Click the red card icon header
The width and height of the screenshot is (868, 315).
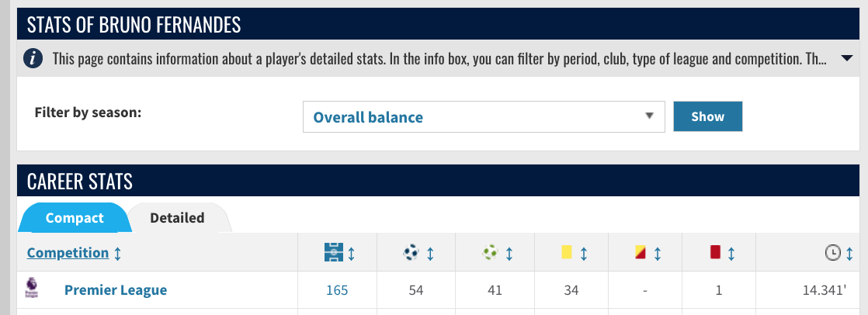pos(715,252)
